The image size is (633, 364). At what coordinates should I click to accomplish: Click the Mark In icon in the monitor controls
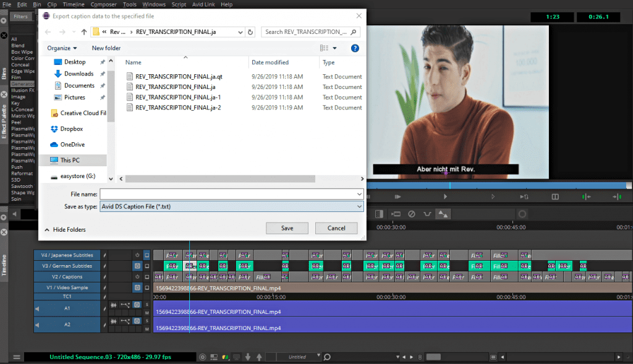pyautogui.click(x=584, y=197)
